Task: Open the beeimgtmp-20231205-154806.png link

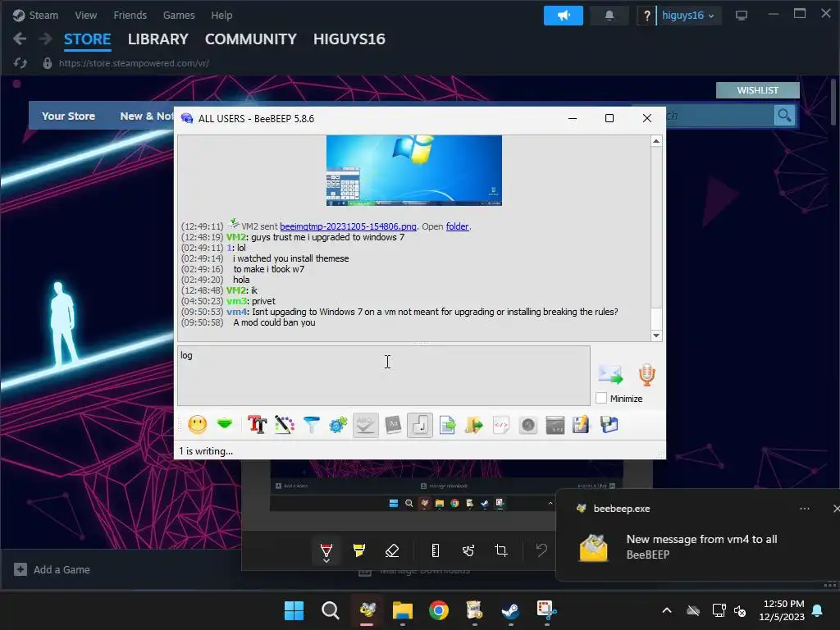Action: (348, 226)
